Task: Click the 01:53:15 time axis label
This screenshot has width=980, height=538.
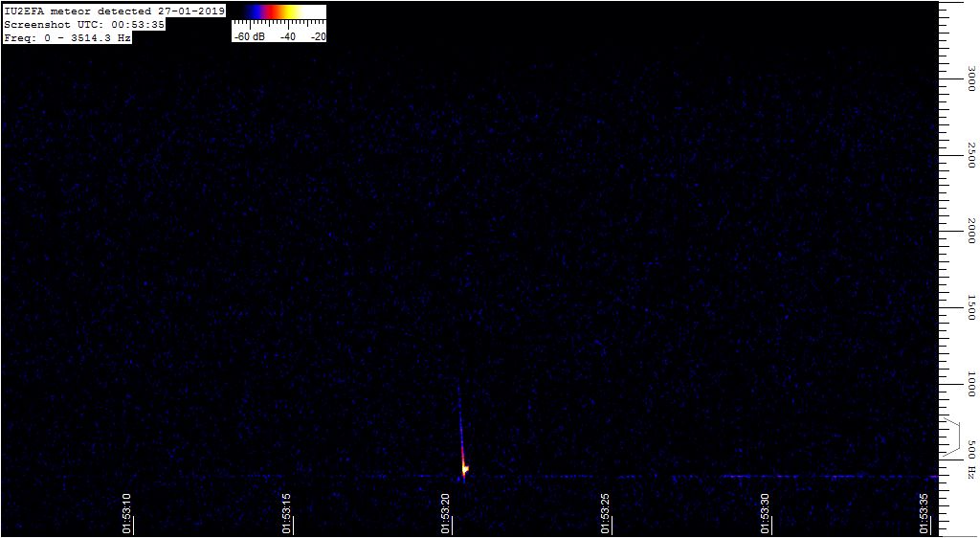Action: [x=286, y=513]
